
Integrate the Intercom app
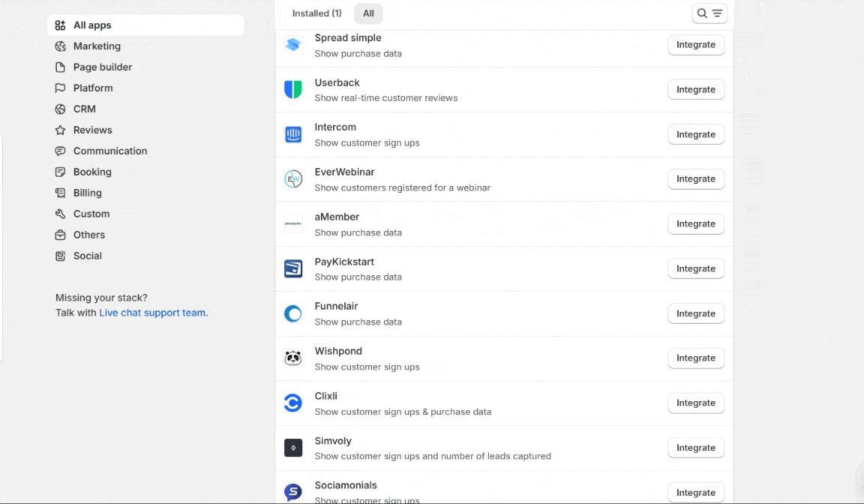(x=696, y=134)
